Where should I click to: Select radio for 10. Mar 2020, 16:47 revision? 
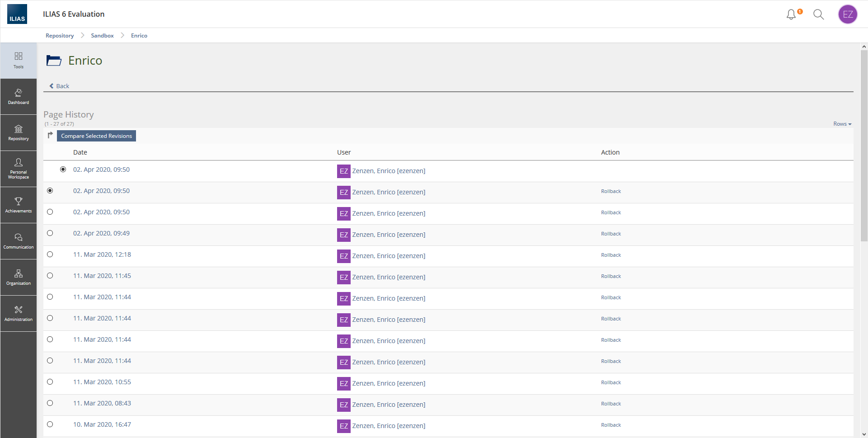coord(50,424)
